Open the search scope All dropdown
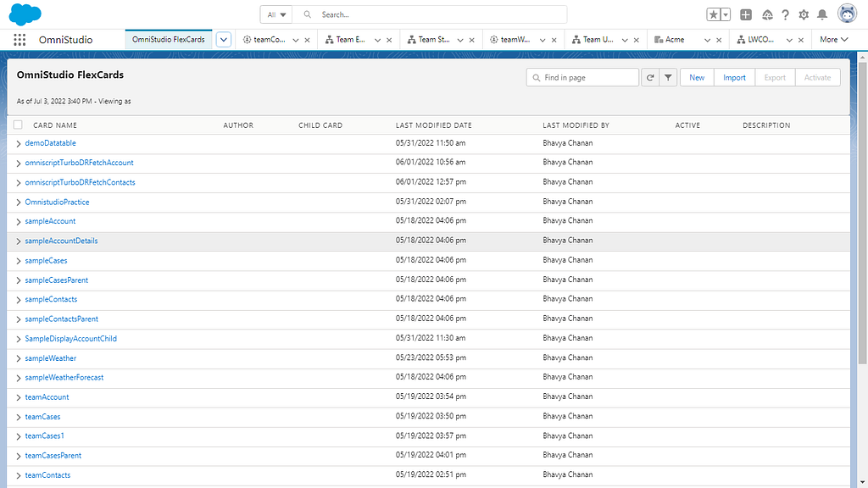 pos(275,15)
